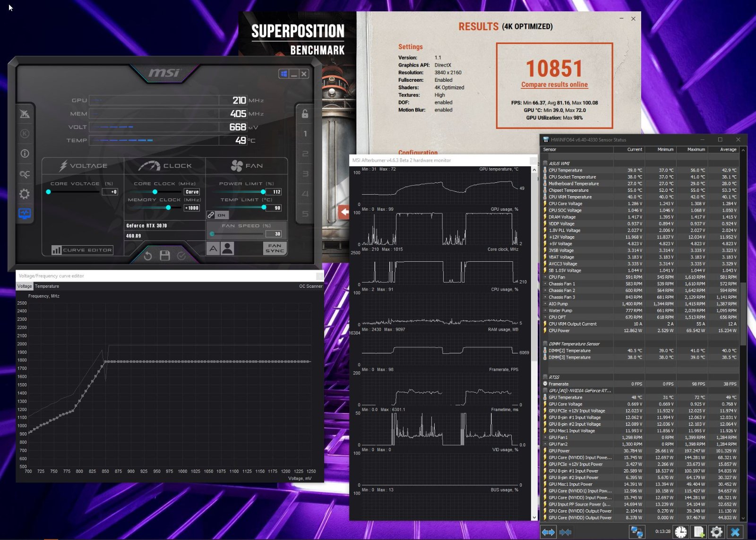Click the Reset settings icon in Afterburner
The image size is (756, 540).
(x=148, y=256)
